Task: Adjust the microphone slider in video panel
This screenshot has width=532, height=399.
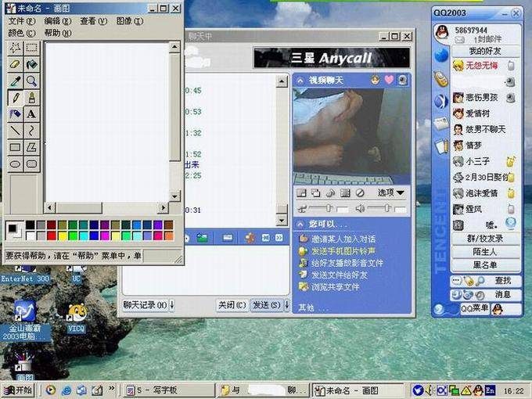Action: click(x=329, y=208)
